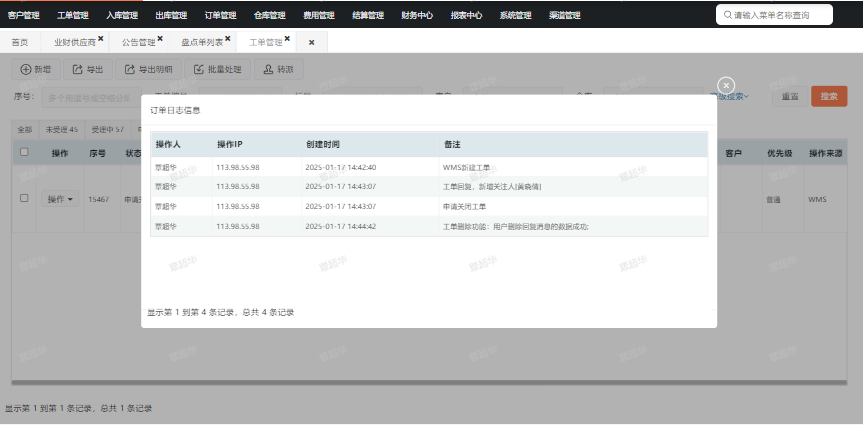Tick the checkbox for row 15467
The width and height of the screenshot is (863, 425).
coord(24,198)
